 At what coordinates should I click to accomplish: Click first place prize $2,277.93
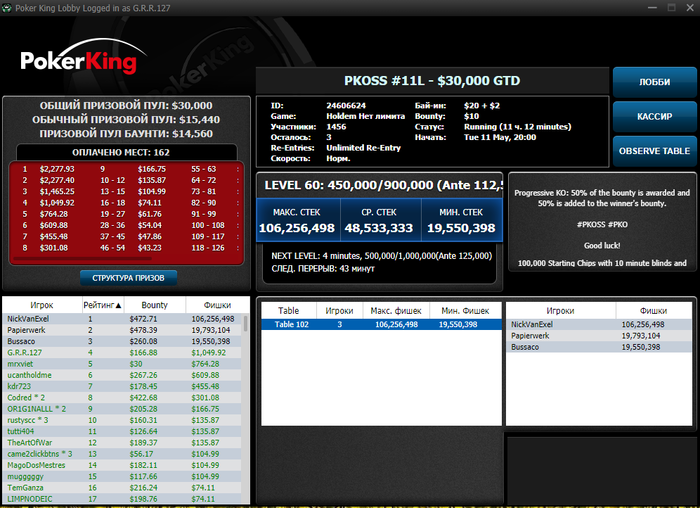pyautogui.click(x=57, y=169)
